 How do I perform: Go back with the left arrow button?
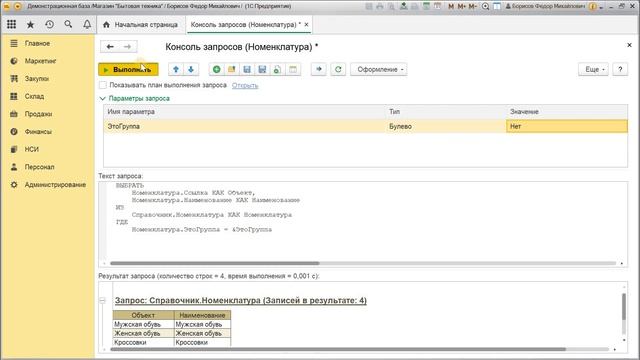[x=110, y=47]
